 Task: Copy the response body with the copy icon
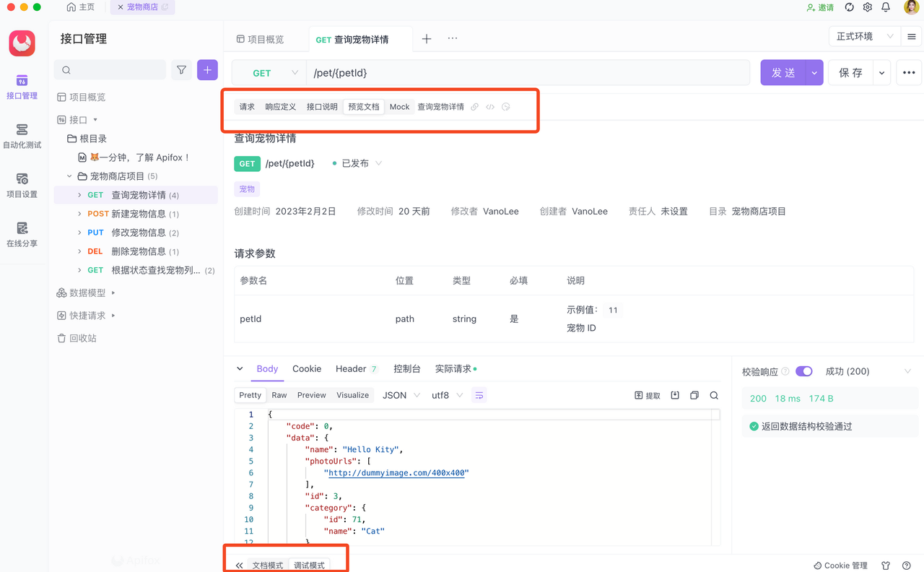tap(694, 396)
